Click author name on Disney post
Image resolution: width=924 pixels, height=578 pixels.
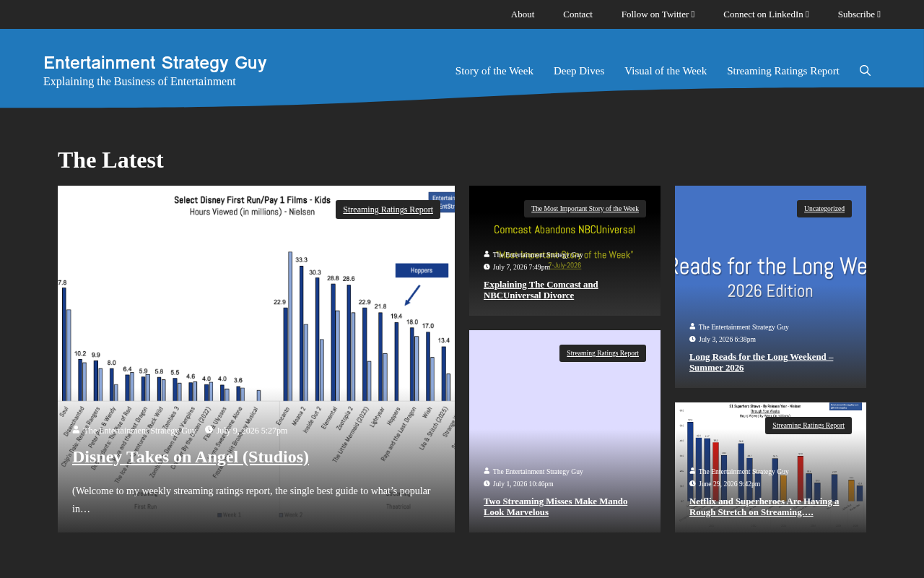pyautogui.click(x=140, y=431)
